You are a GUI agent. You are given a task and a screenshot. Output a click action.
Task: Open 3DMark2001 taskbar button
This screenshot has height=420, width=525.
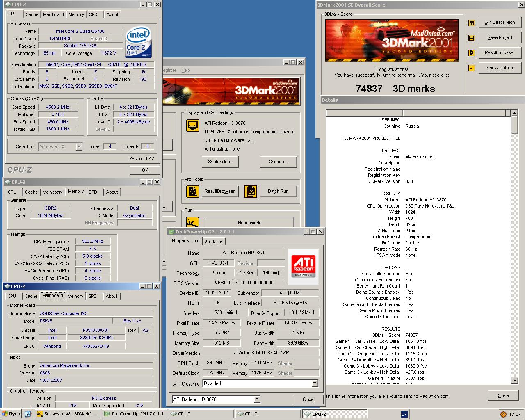tap(67, 414)
